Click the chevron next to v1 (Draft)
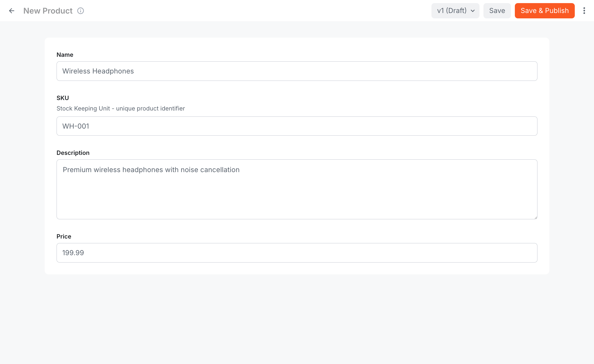The height and width of the screenshot is (364, 594). pyautogui.click(x=473, y=11)
